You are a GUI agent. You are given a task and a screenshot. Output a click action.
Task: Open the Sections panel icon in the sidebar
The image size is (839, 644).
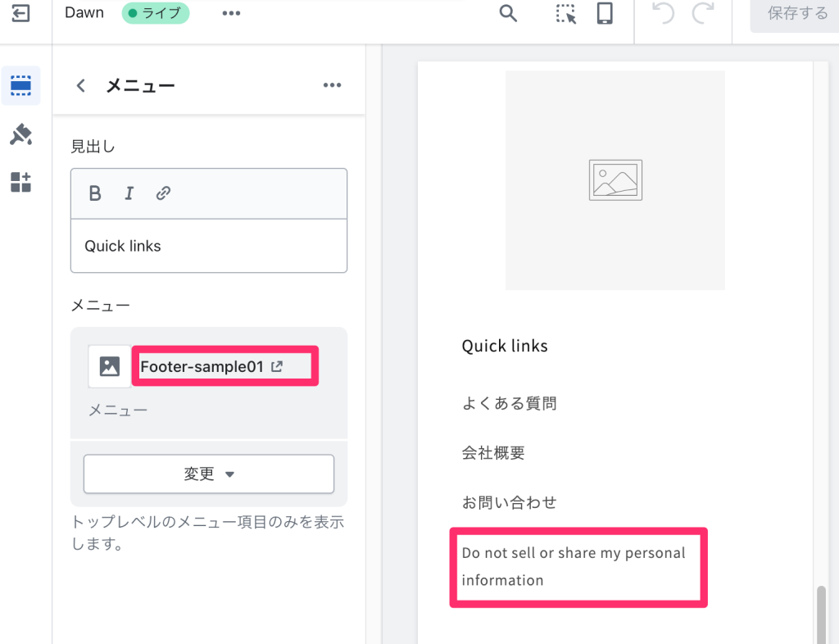(x=21, y=86)
